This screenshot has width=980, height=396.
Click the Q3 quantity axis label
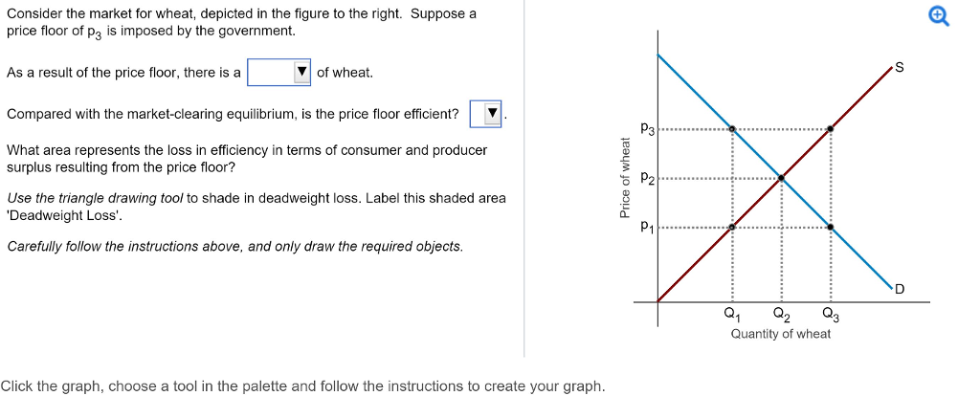coord(832,314)
